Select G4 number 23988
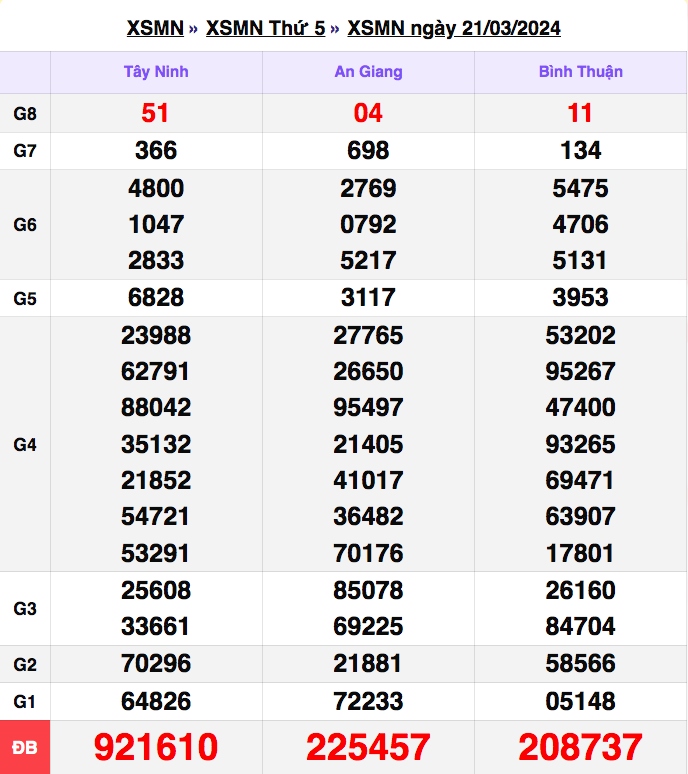The image size is (688, 774). coord(156,335)
